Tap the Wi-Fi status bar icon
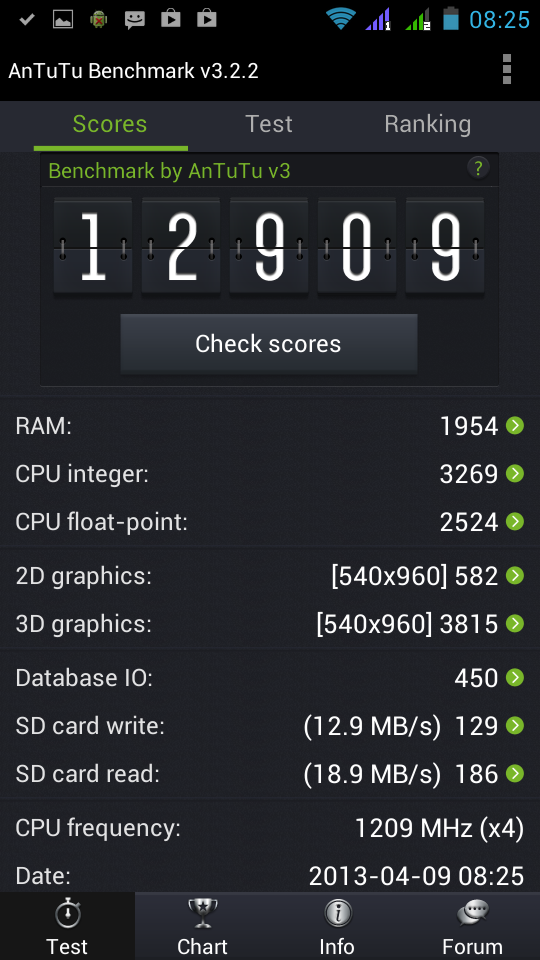Viewport: 540px width, 960px height. (x=341, y=19)
